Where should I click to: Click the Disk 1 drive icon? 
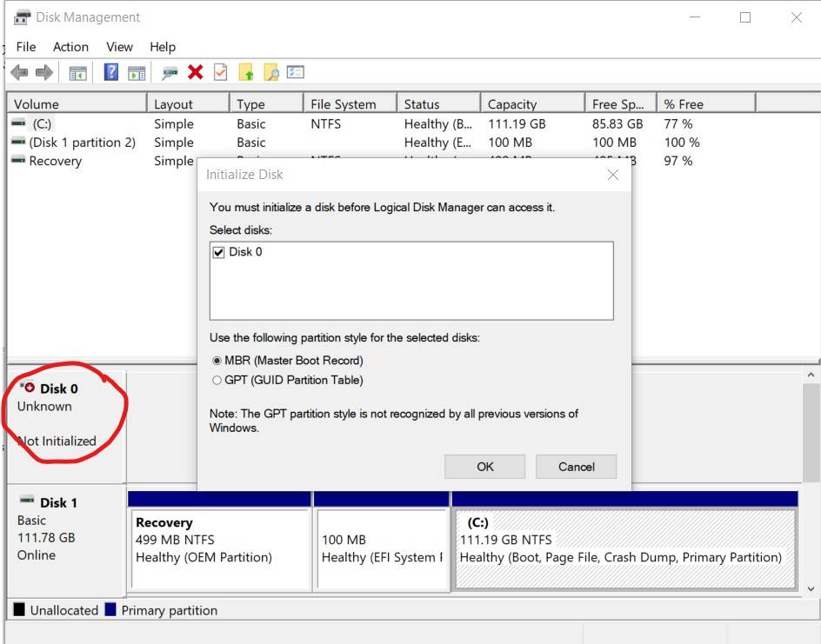[27, 501]
